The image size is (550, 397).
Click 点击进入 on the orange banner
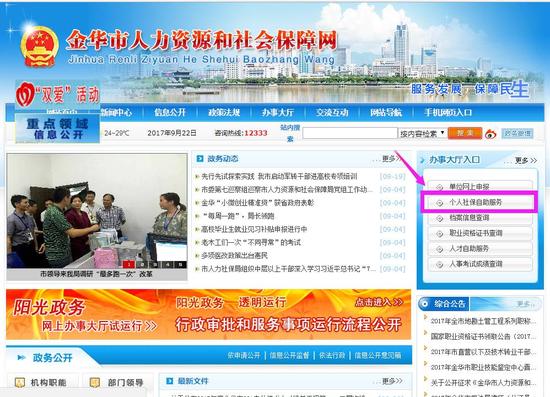pyautogui.click(x=379, y=302)
